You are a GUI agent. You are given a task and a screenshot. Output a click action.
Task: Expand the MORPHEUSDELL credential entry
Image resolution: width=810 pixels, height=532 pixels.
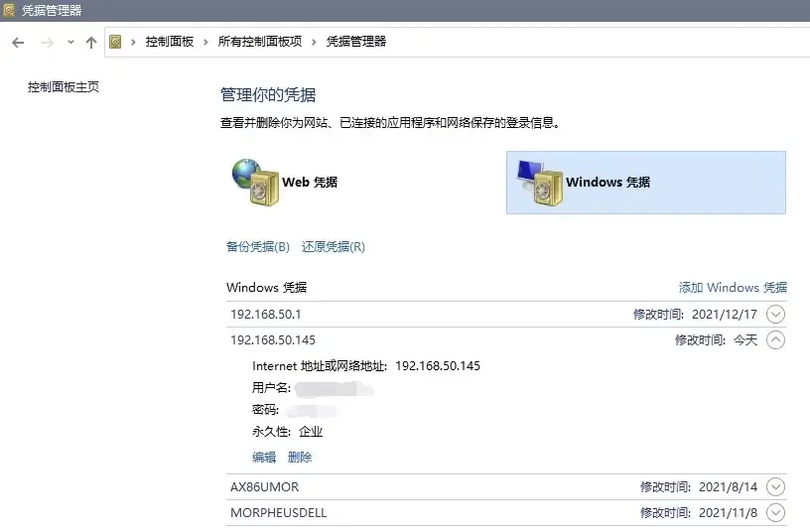click(x=775, y=512)
